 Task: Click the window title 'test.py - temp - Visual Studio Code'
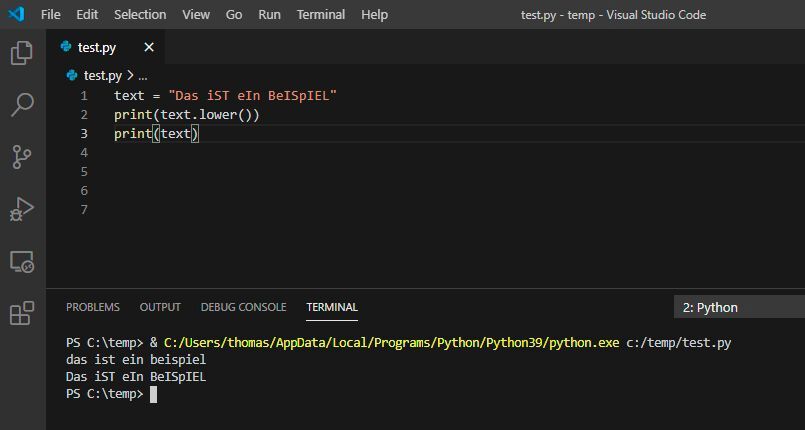coord(613,15)
